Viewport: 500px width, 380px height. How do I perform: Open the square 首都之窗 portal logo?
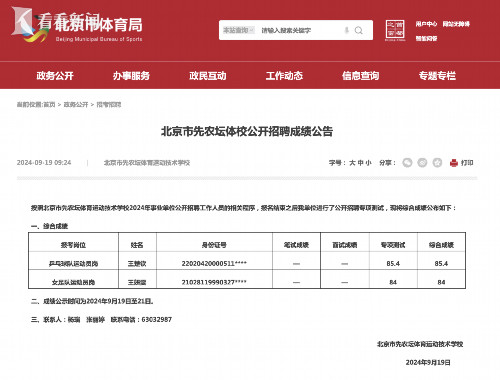tap(395, 30)
